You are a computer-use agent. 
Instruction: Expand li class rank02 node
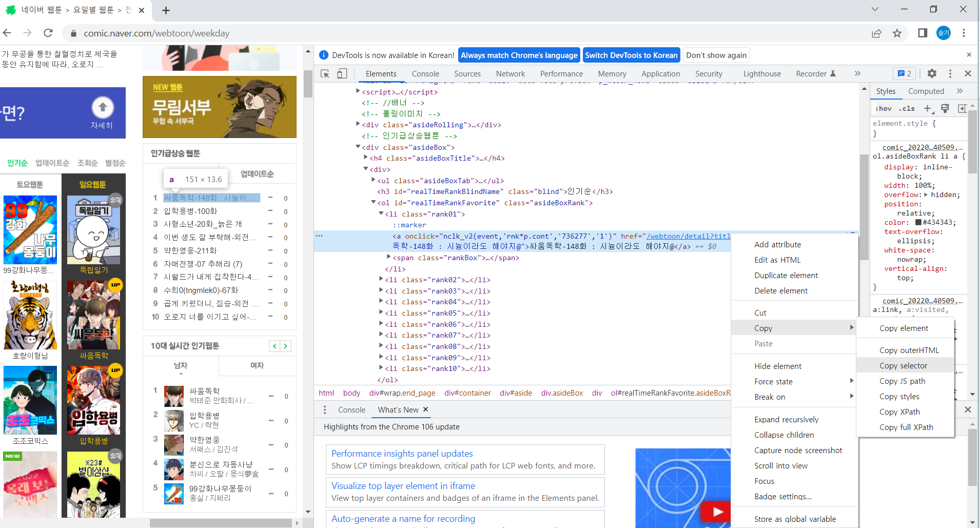(381, 279)
